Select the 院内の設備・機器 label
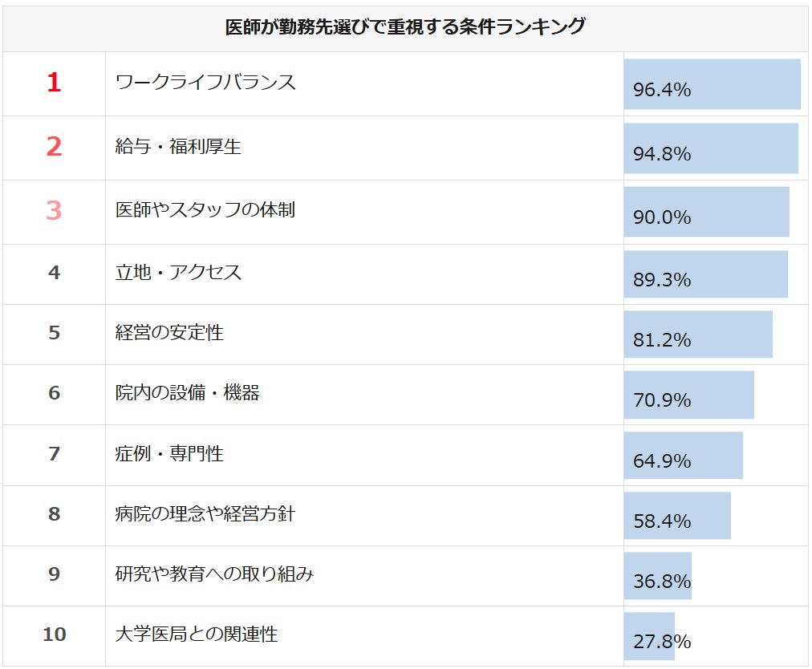 (x=188, y=393)
